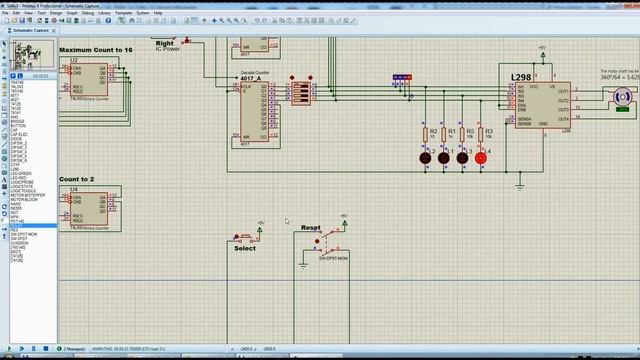
Task: Click the X-mirror horizontal flip icon
Action: 4,229
